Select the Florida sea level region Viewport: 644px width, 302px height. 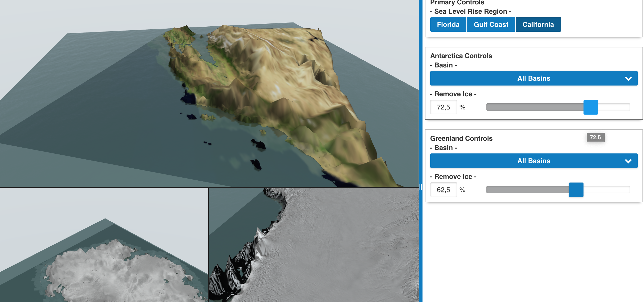pyautogui.click(x=448, y=24)
